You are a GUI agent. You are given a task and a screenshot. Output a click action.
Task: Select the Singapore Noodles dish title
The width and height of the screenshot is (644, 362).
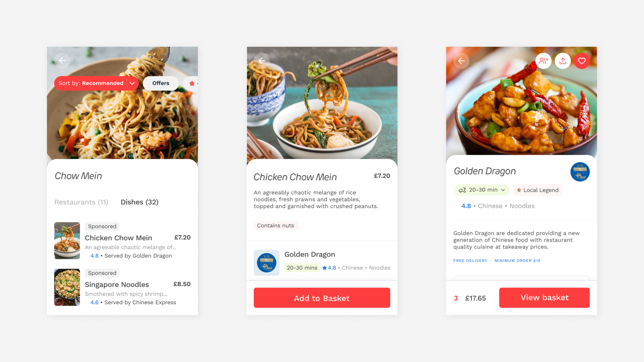pyautogui.click(x=117, y=284)
